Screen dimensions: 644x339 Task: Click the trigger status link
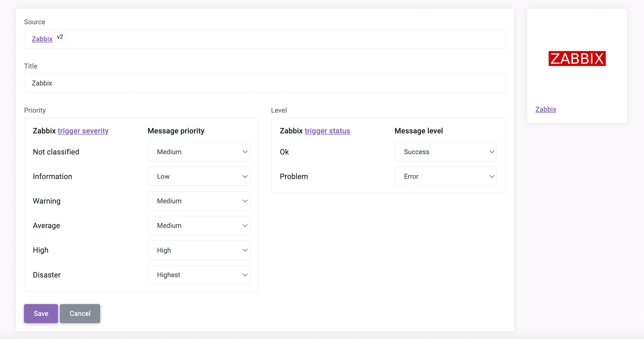coord(327,131)
